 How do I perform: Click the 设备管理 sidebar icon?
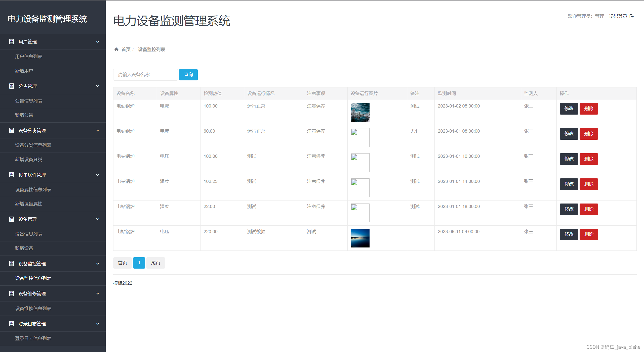tap(12, 219)
